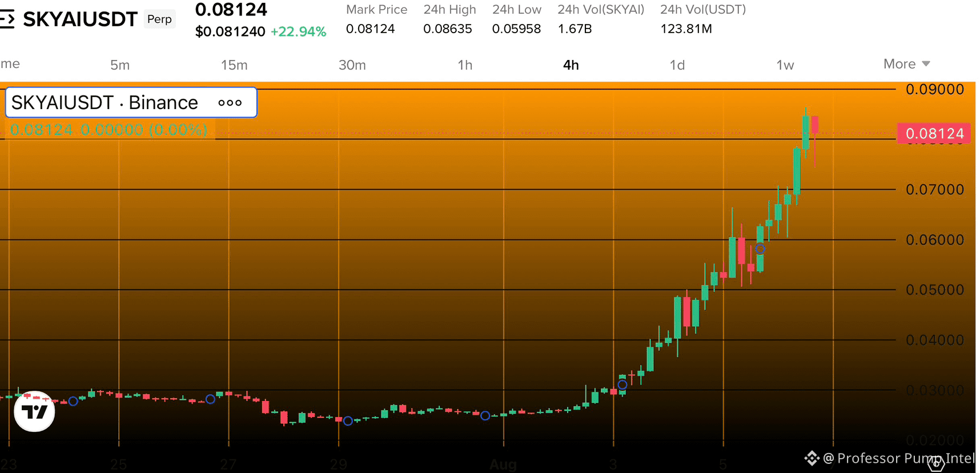Switch the chart to the 5m interval
This screenshot has height=473, width=980.
coord(120,65)
